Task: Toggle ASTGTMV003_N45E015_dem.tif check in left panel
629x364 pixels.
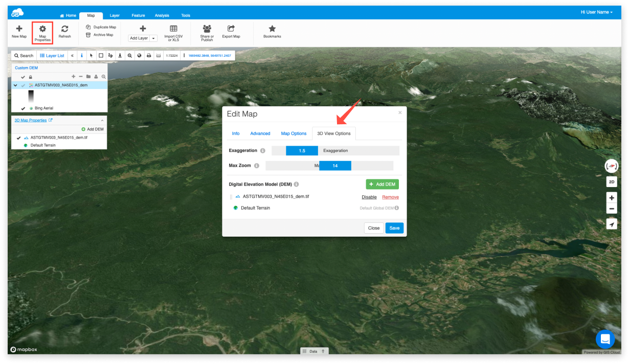Action: click(18, 138)
